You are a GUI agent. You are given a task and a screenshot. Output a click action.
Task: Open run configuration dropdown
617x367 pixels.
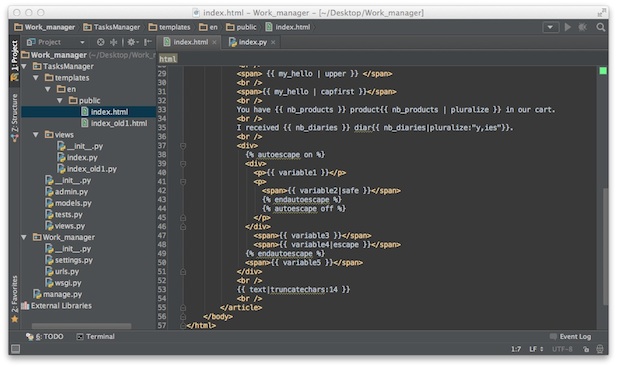click(x=550, y=27)
